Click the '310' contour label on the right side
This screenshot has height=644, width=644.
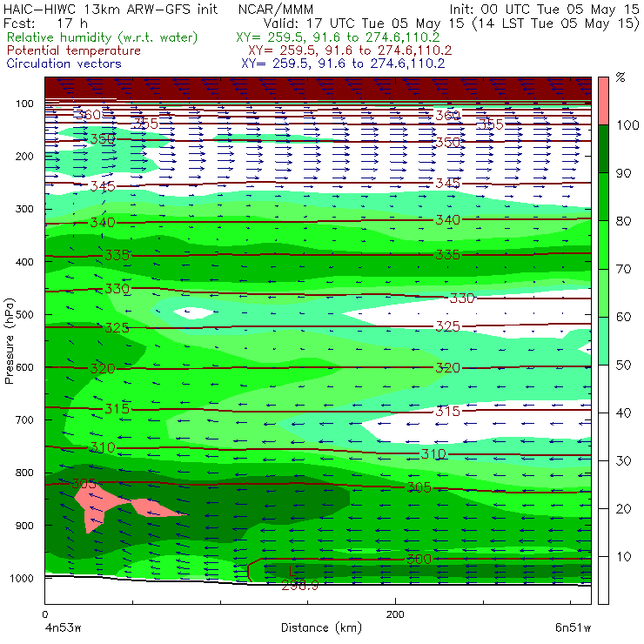(433, 453)
